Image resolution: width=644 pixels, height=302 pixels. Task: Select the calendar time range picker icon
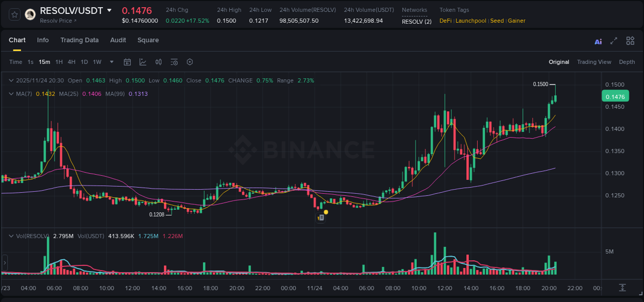(x=127, y=62)
